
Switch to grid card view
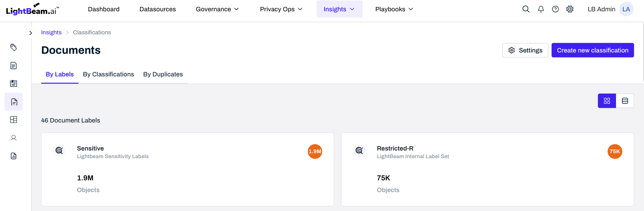click(x=607, y=101)
